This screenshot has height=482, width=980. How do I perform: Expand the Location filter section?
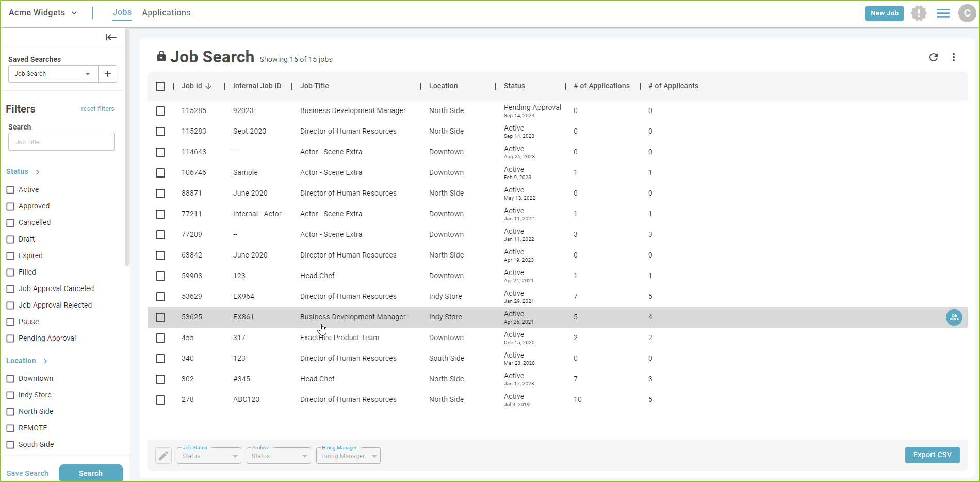point(45,361)
